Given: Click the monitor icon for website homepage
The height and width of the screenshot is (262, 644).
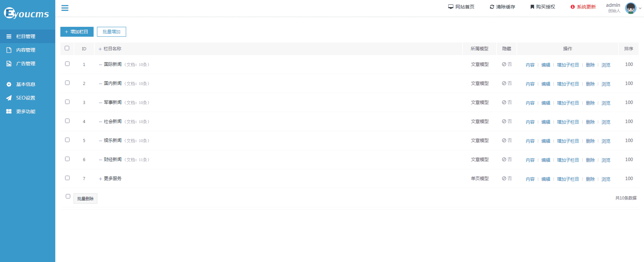Looking at the screenshot, I should pos(451,7).
